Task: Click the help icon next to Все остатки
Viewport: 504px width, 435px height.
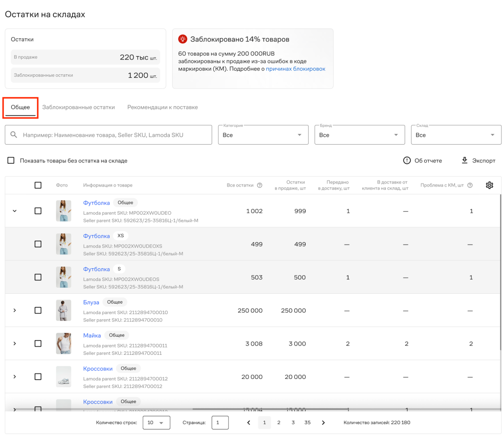Action: click(260, 185)
